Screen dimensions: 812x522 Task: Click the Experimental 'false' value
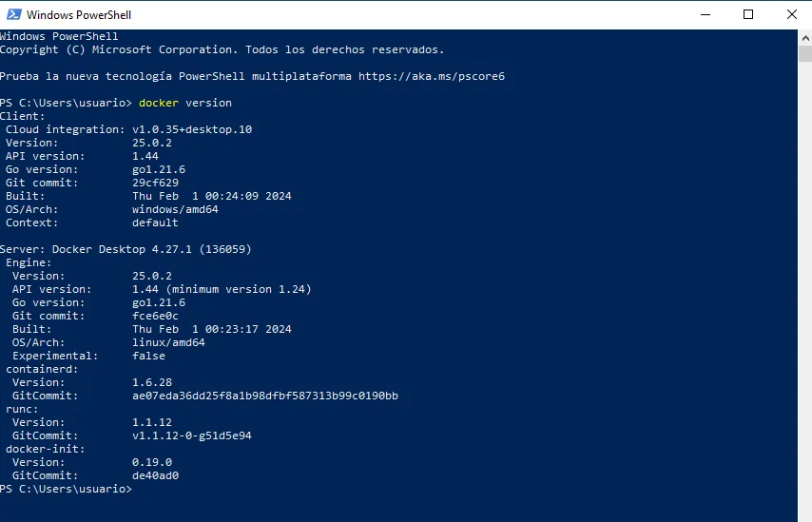point(148,356)
